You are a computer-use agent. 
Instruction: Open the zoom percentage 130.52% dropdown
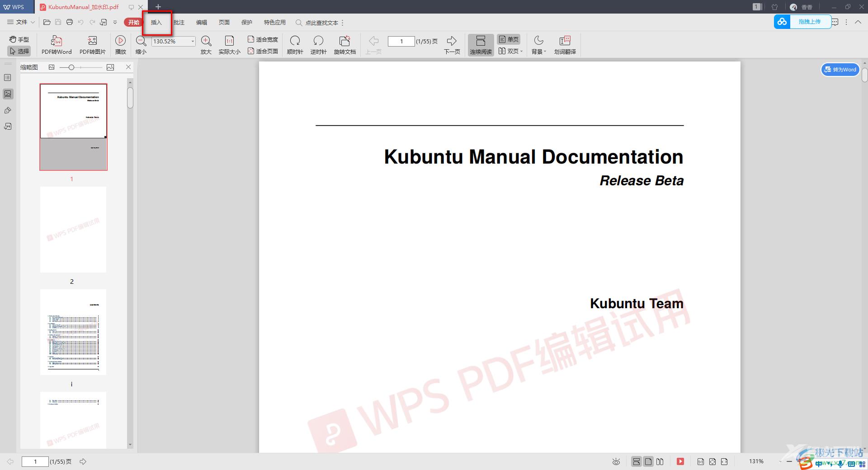click(193, 41)
